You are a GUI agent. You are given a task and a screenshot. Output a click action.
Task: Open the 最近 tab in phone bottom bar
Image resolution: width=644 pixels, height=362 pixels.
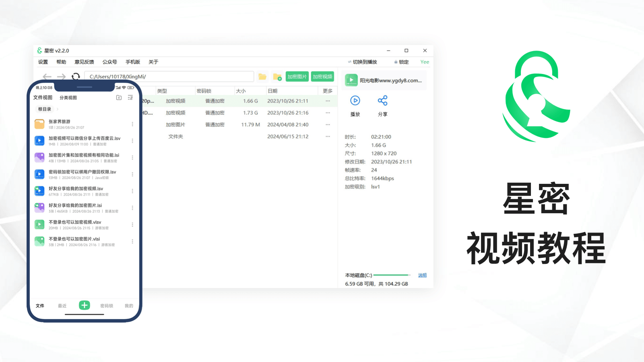point(62,306)
